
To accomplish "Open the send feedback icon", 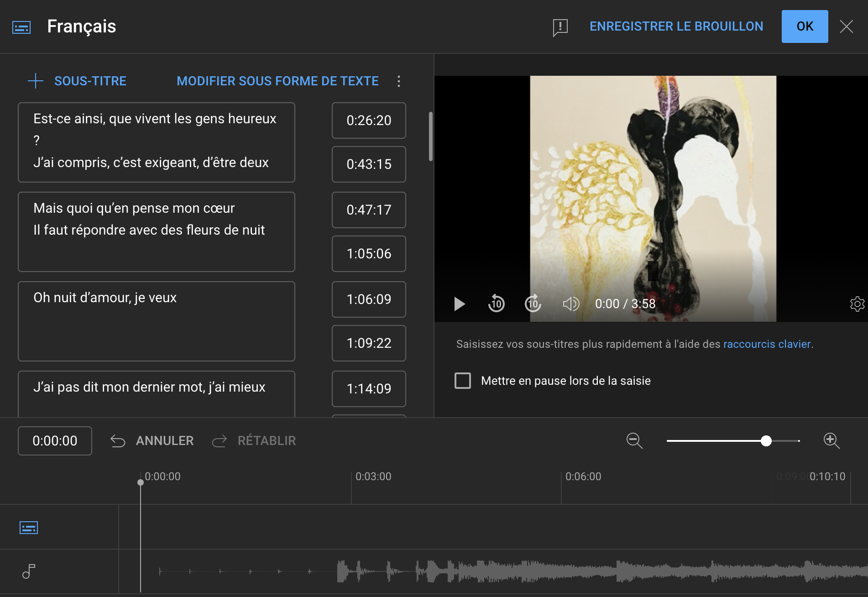I will [560, 27].
